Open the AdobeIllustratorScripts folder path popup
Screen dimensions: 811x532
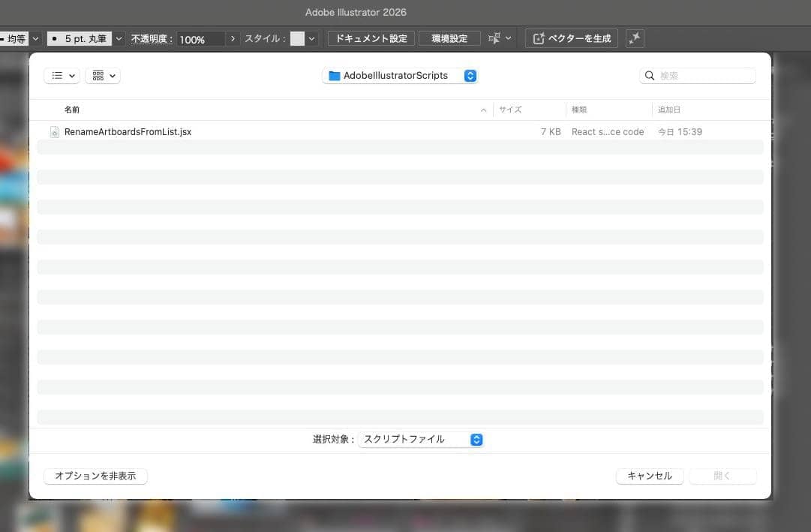click(400, 76)
